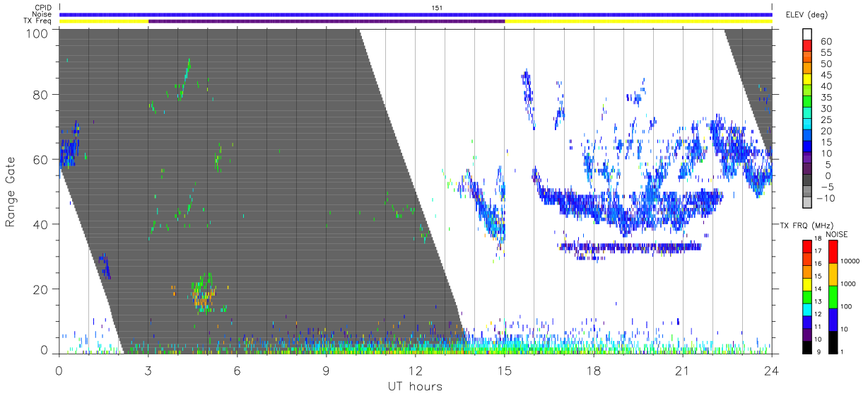
Task: Click the 100 label on NOISE colorbar
Action: pos(847,306)
